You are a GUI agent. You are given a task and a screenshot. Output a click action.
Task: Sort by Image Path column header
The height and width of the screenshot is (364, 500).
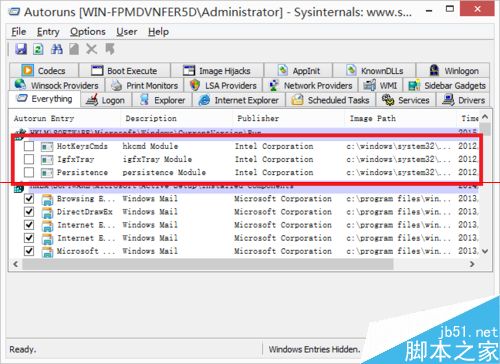click(x=400, y=118)
